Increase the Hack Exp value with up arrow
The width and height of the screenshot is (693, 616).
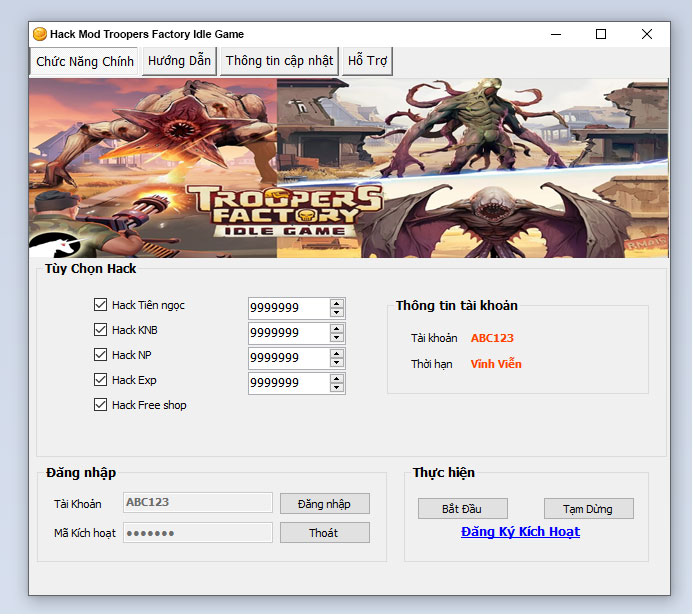tap(337, 379)
